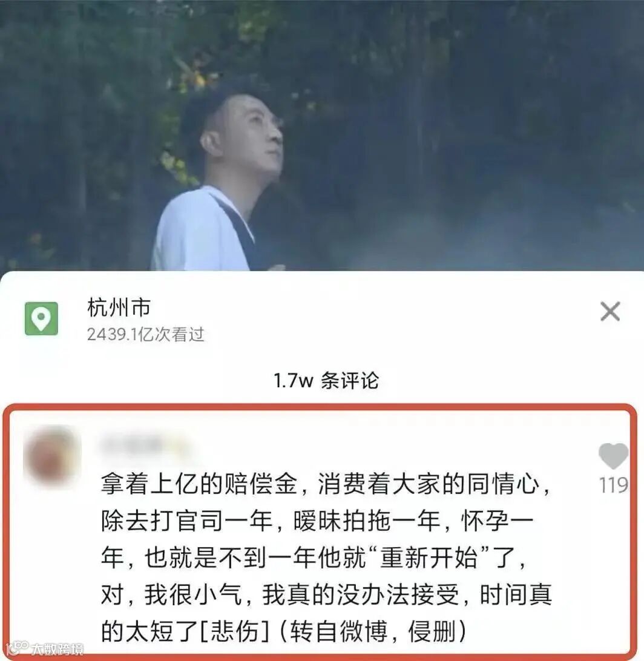Tap the 大数跨境 watermark text
Viewport: 644px width, 661px height.
tap(57, 649)
